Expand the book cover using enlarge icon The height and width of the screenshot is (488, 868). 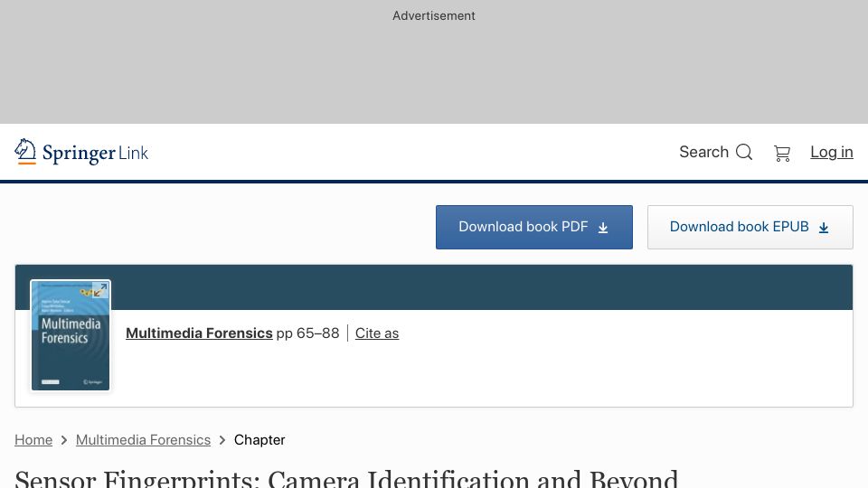tap(100, 290)
